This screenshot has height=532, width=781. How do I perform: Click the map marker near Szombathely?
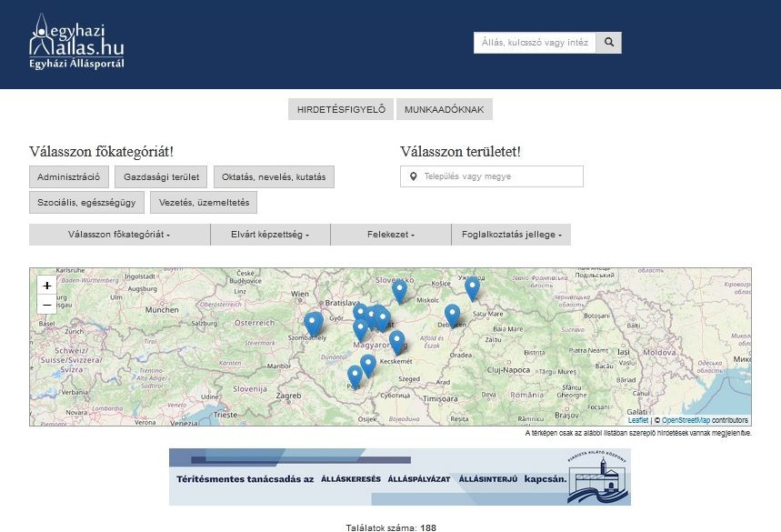click(313, 323)
